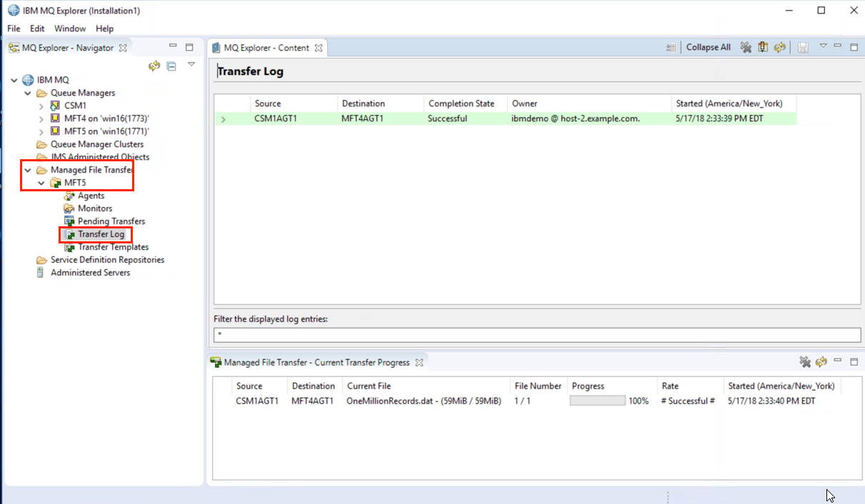
Task: Click the configure columns icon in Content toolbar
Action: pos(763,47)
